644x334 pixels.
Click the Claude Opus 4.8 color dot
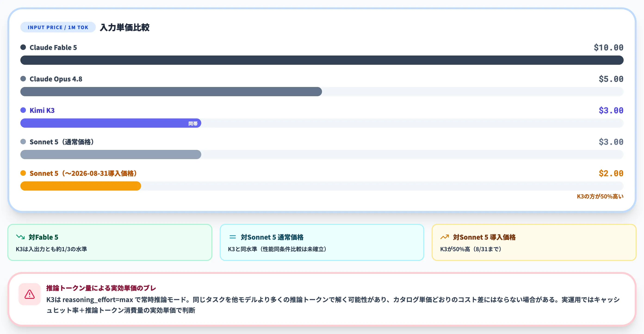[x=23, y=79]
